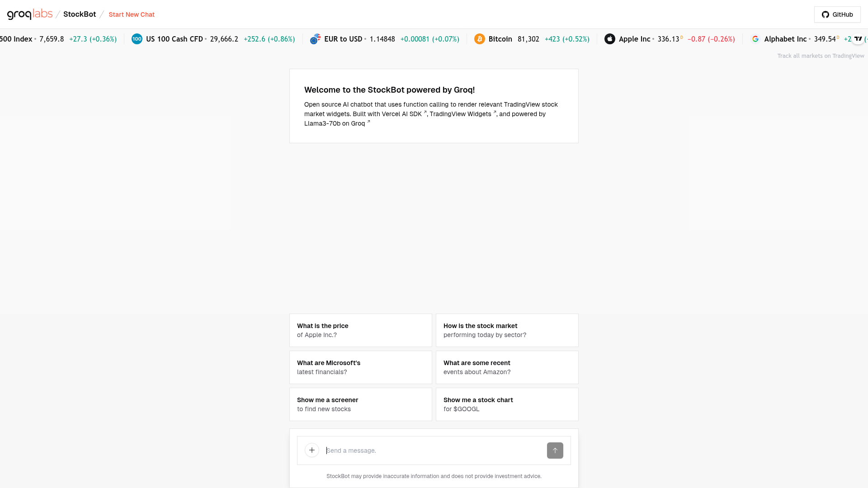Screen dimensions: 868x488
Task: Open the Llama3-70b on Groq link
Action: pyautogui.click(x=337, y=123)
